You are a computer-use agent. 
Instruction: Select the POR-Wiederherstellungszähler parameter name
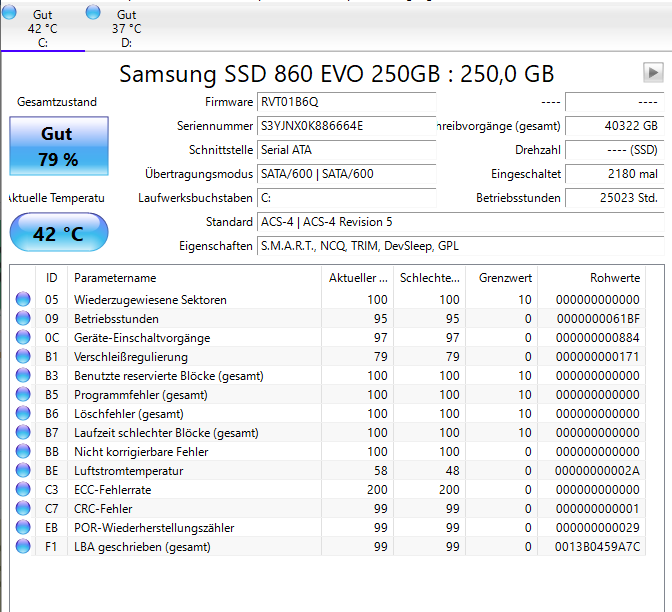(154, 528)
